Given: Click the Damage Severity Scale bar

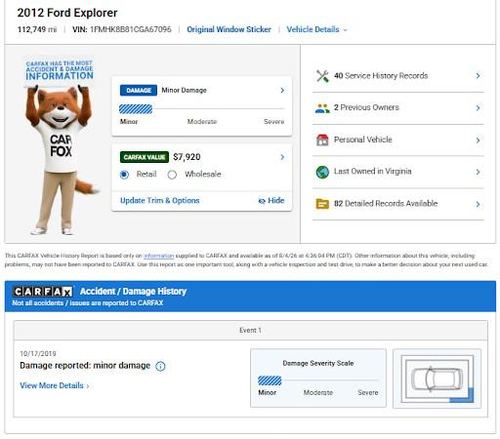Looking at the screenshot, I should (318, 380).
